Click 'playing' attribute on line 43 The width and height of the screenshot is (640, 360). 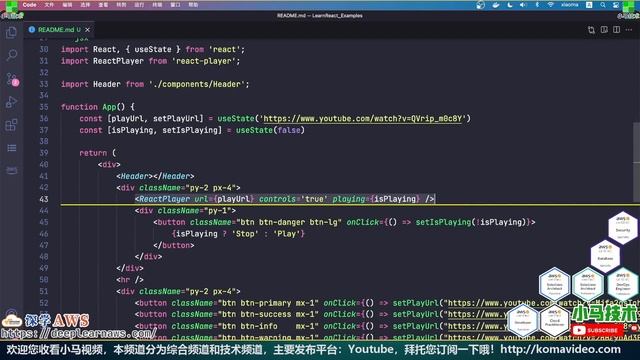tap(349, 199)
